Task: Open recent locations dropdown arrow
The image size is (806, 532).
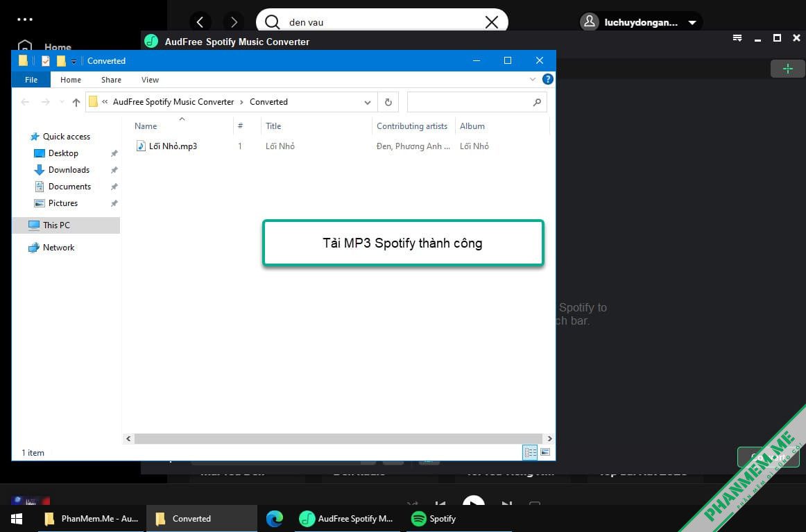Action: 62,102
